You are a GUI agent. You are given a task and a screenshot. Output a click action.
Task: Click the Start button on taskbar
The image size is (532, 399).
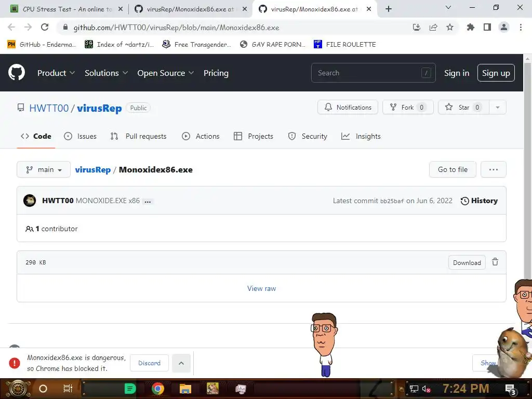18,389
